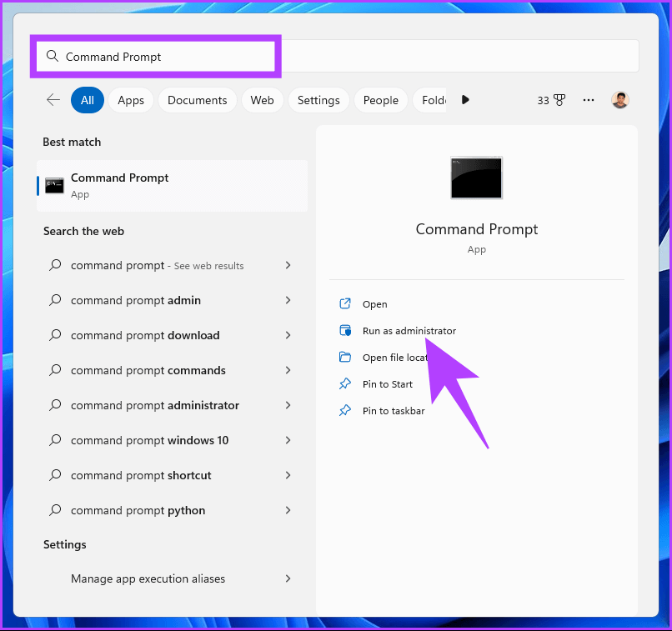Click the back arrow icon

53,100
